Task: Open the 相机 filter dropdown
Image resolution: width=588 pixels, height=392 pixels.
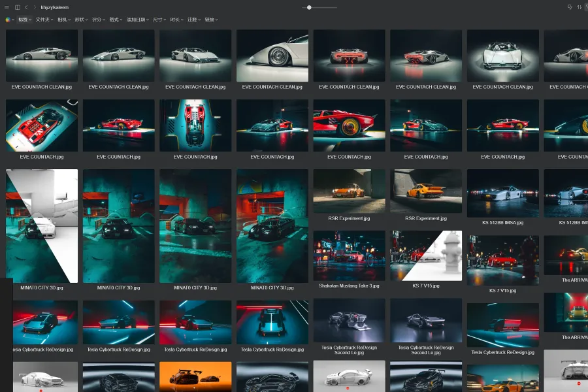Action: tap(63, 20)
